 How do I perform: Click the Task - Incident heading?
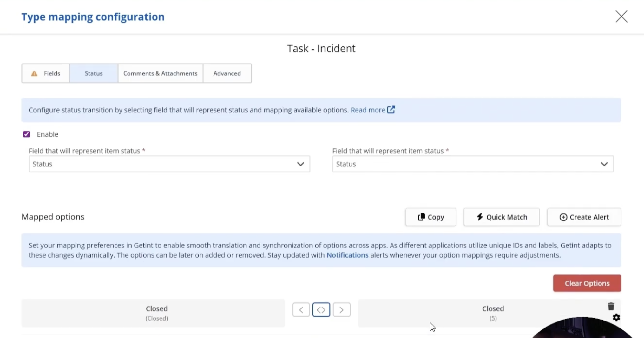coord(321,48)
